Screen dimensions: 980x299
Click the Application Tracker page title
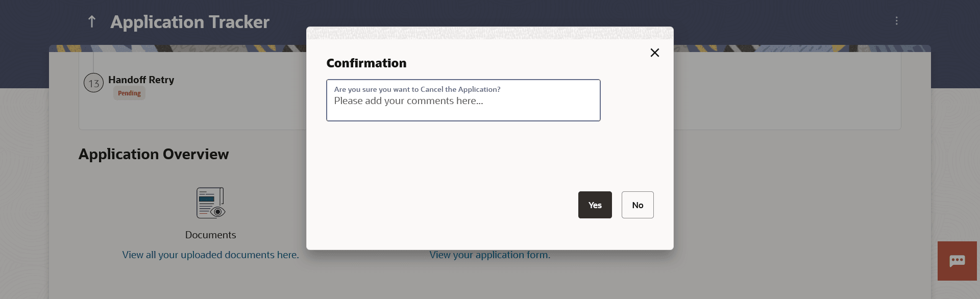tap(190, 22)
